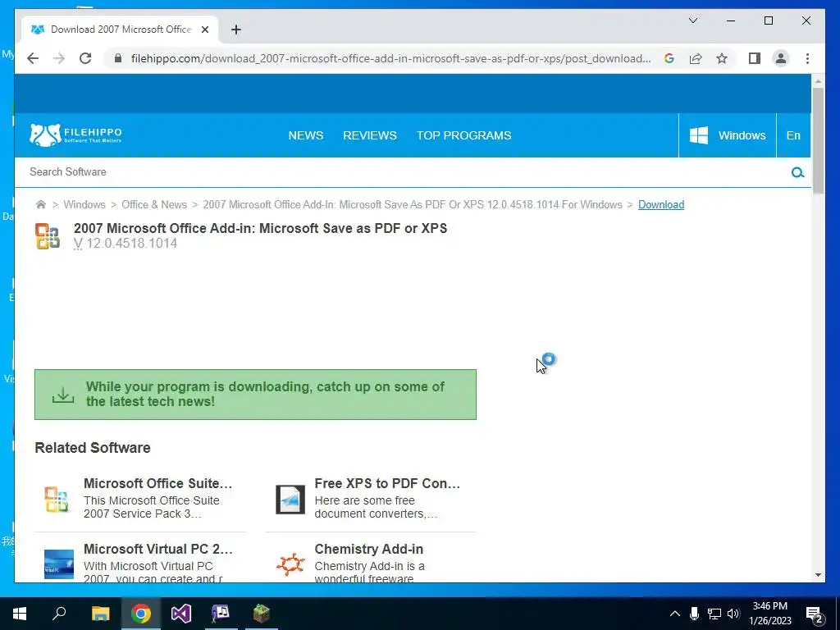This screenshot has width=840, height=630.
Task: Open the REVIEWS section
Action: click(x=370, y=135)
